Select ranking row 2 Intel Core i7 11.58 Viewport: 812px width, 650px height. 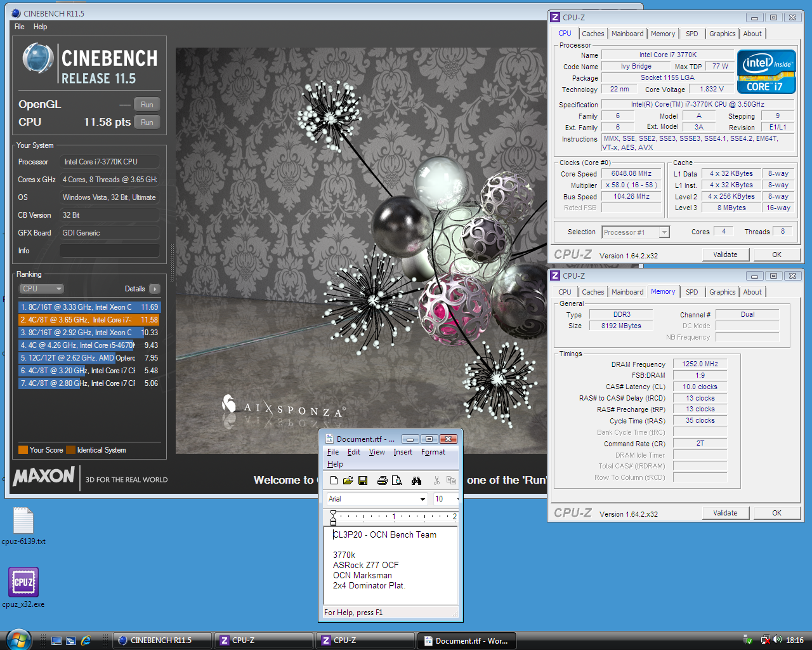click(x=89, y=320)
